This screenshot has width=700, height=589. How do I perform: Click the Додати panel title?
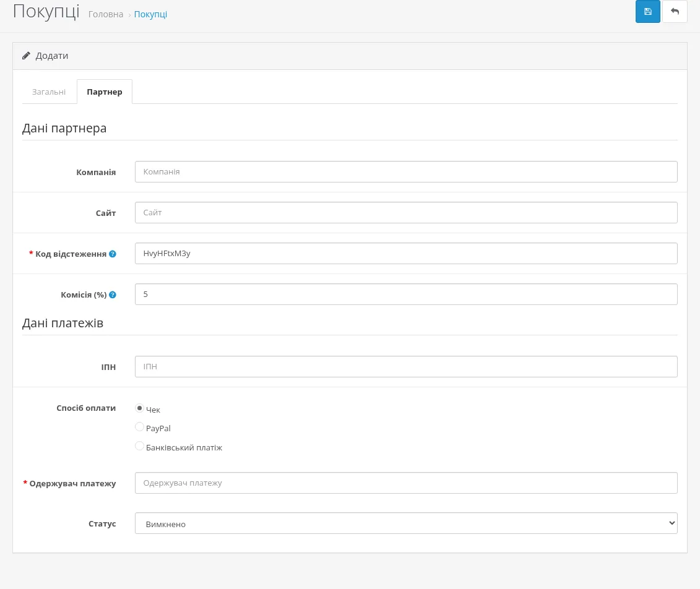pos(52,56)
